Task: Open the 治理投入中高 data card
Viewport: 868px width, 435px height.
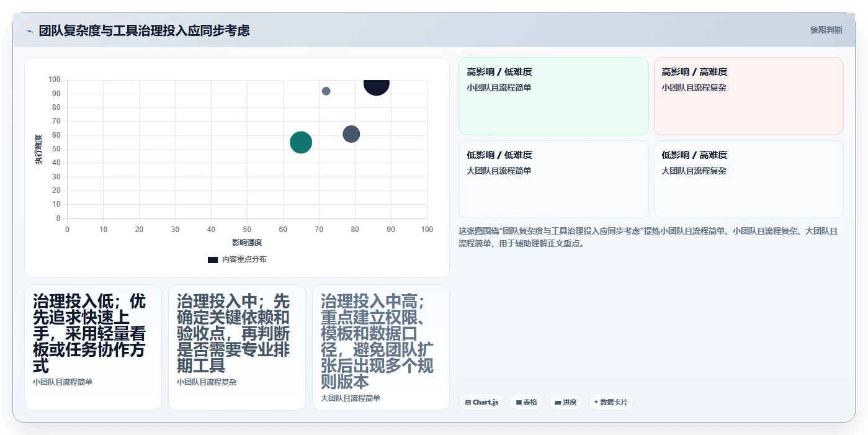Action: tap(381, 348)
